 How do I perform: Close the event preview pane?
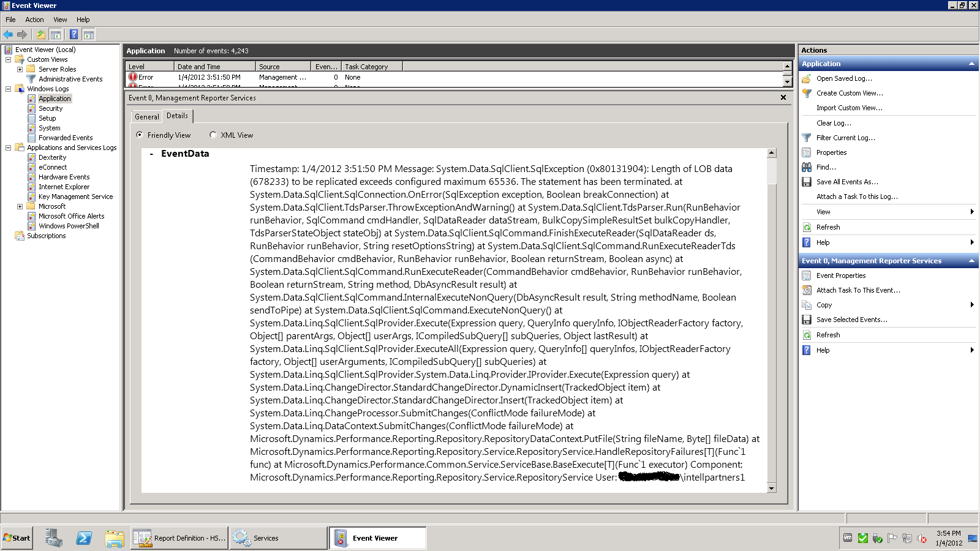783,97
